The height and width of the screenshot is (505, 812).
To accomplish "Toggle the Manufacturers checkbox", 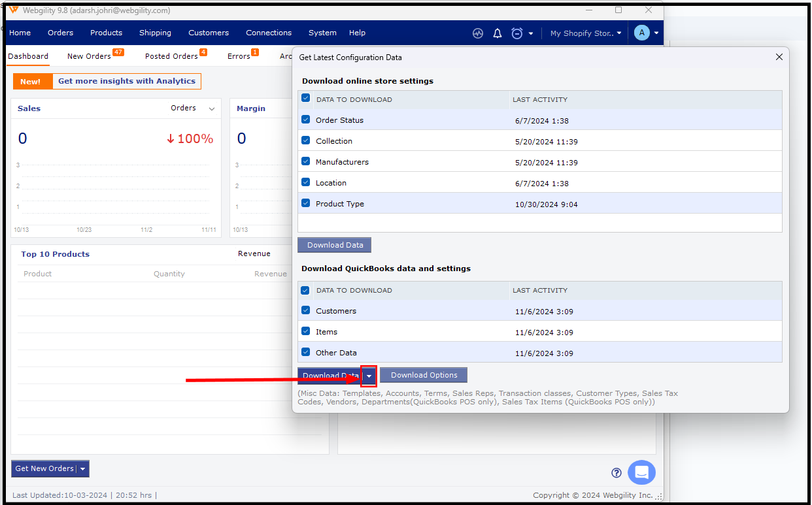I will click(305, 161).
